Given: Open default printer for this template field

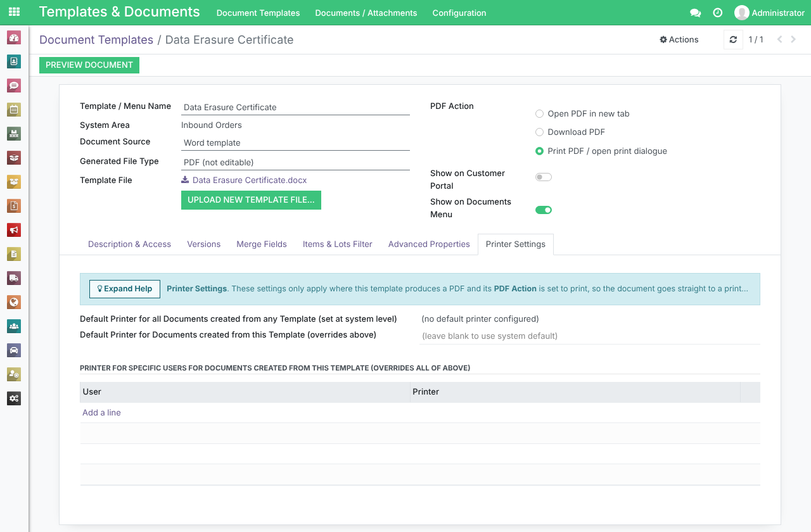Looking at the screenshot, I should click(x=590, y=336).
